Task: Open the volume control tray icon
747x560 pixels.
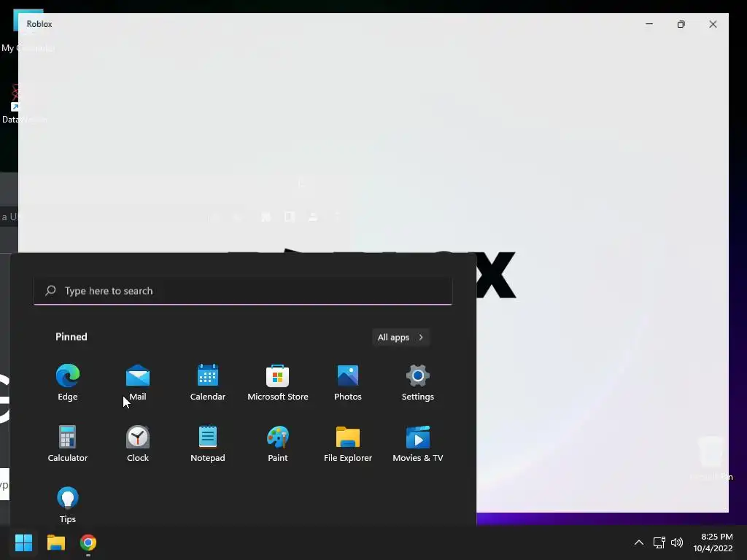Action: click(x=676, y=542)
